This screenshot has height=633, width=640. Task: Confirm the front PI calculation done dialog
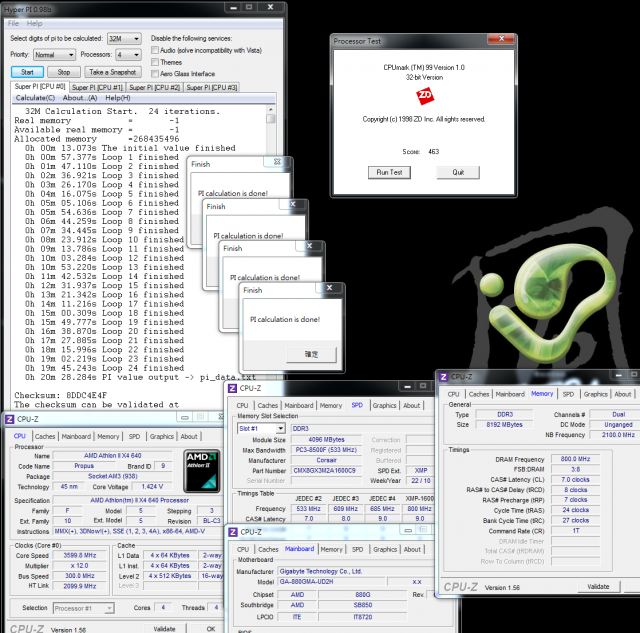click(x=311, y=355)
